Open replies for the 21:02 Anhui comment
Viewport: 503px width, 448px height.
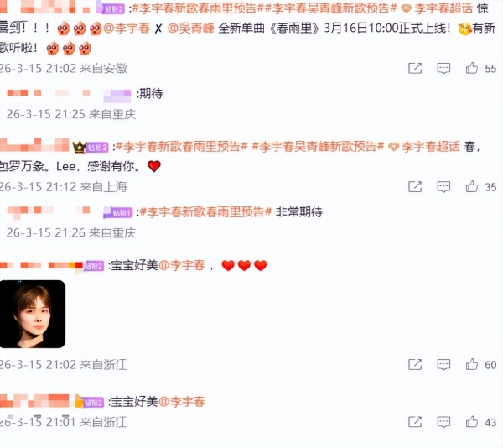[x=443, y=68]
